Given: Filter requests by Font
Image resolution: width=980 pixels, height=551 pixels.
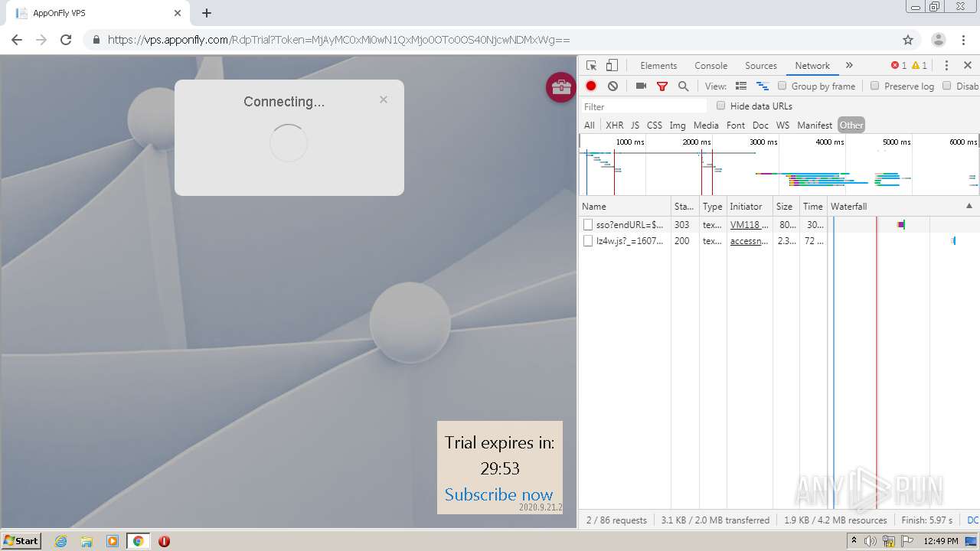Looking at the screenshot, I should [x=736, y=126].
